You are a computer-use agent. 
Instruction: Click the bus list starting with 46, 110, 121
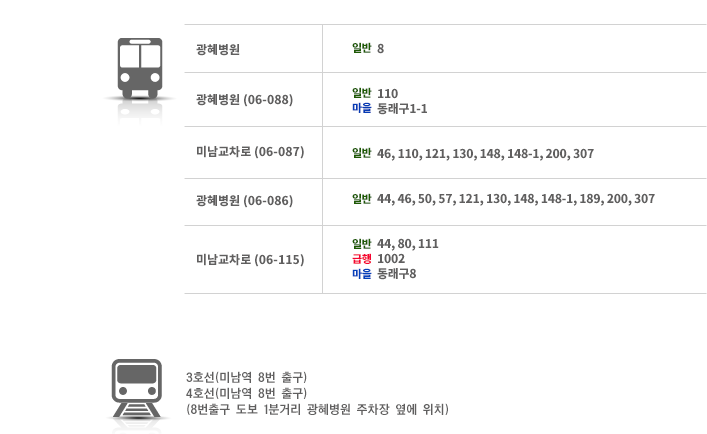coord(485,154)
